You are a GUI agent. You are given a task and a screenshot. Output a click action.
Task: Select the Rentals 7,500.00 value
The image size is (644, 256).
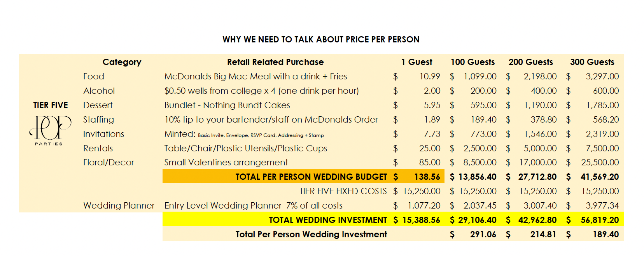click(602, 149)
